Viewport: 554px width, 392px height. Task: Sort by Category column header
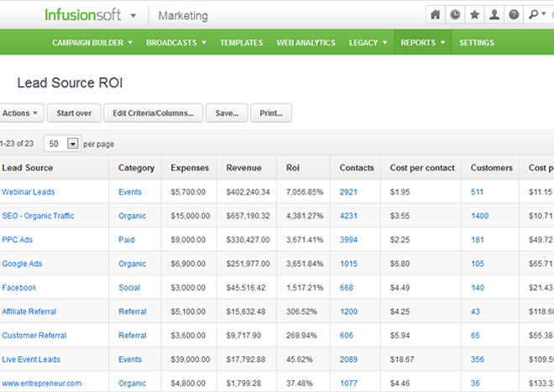point(136,168)
